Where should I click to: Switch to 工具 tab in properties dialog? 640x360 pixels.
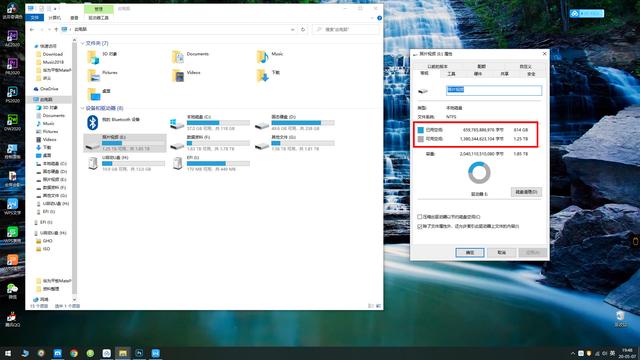[x=451, y=74]
